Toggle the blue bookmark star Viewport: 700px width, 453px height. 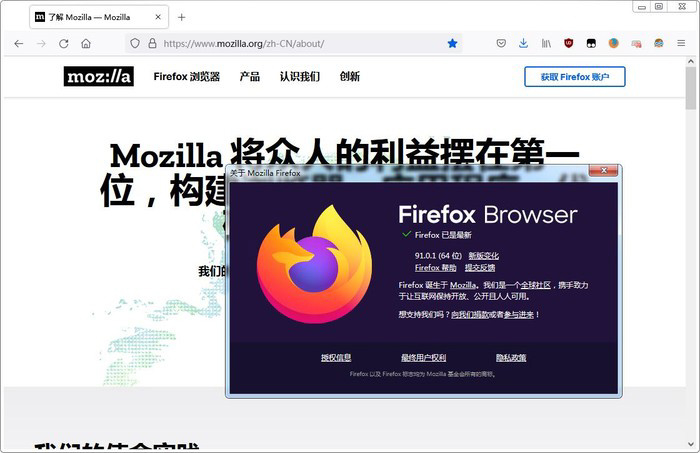452,43
